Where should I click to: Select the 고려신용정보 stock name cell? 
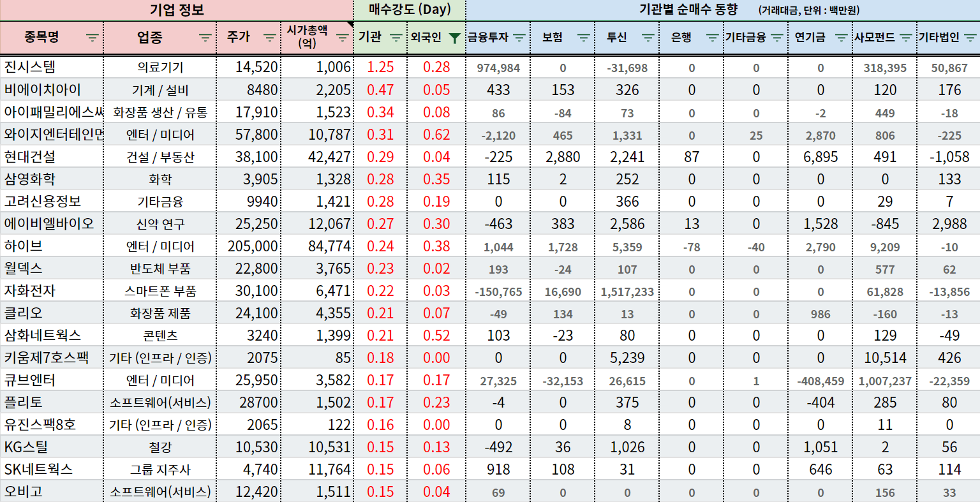pyautogui.click(x=51, y=201)
